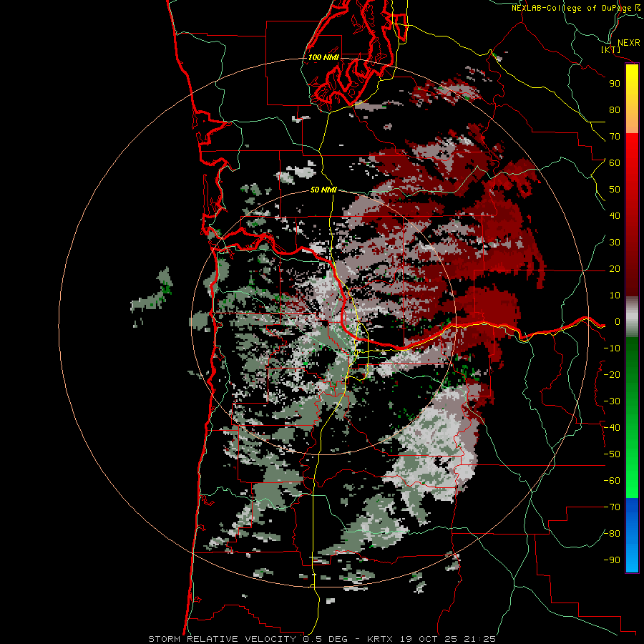Click the -60 scale value
This screenshot has height=644, width=644.
612,481
